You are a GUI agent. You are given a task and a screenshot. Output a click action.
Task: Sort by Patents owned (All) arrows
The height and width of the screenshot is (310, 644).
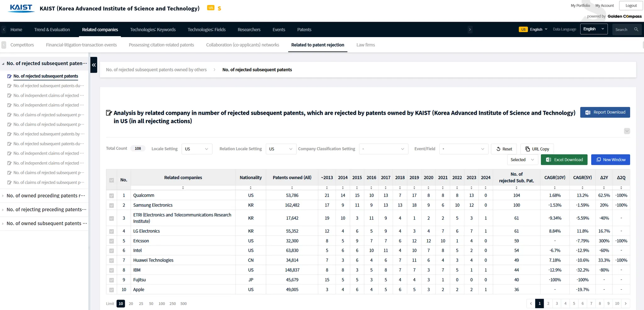click(292, 188)
